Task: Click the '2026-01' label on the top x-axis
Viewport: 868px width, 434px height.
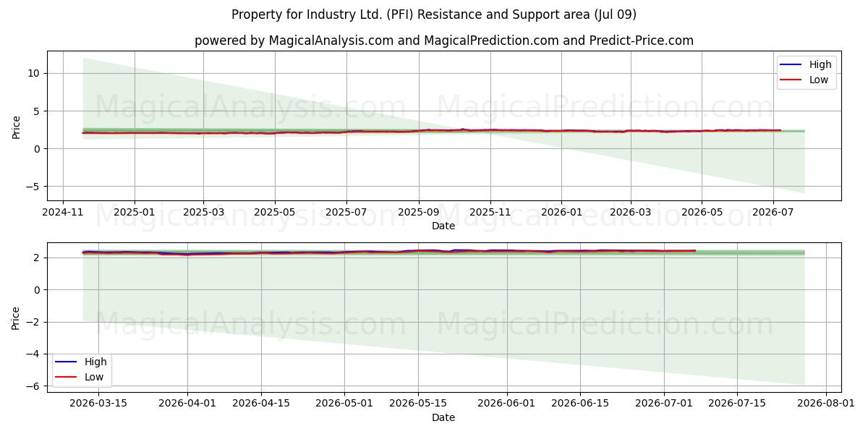Action: coord(561,212)
